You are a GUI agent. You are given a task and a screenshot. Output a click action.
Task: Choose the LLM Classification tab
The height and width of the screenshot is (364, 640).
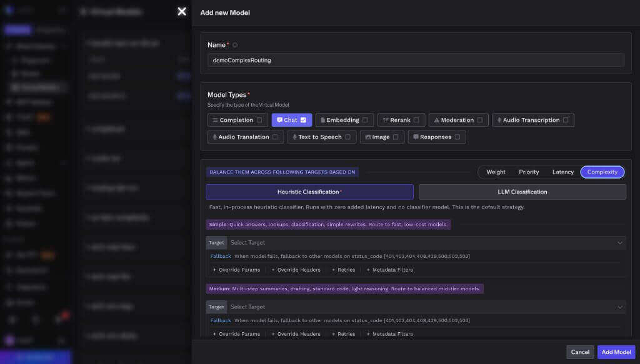[522, 192]
